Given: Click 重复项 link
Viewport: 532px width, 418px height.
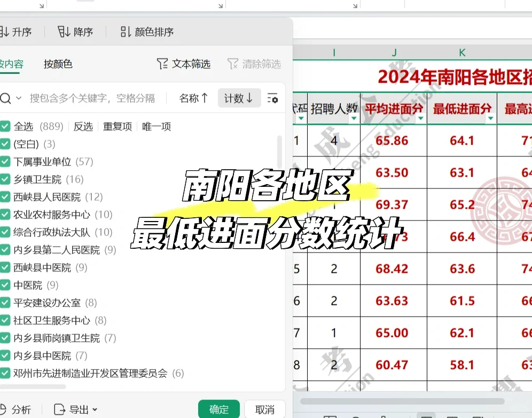Looking at the screenshot, I should [118, 127].
